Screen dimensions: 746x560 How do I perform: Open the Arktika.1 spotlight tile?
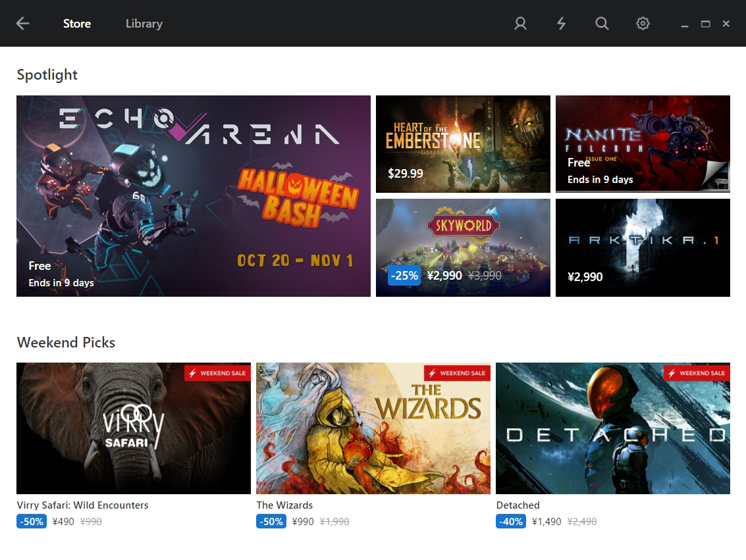tap(643, 247)
